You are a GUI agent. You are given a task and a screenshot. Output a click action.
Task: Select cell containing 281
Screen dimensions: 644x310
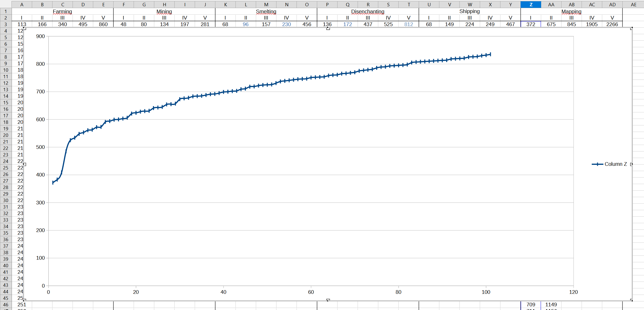(205, 24)
